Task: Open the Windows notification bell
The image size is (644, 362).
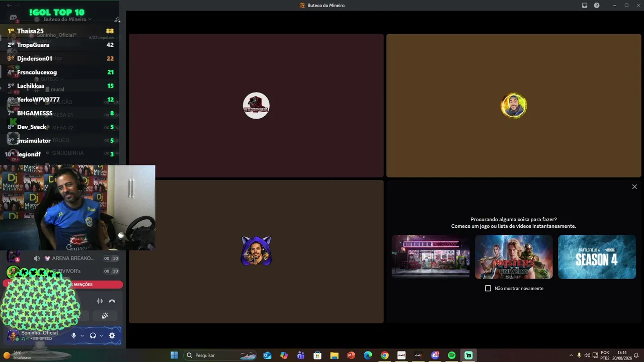Action: coord(636,355)
